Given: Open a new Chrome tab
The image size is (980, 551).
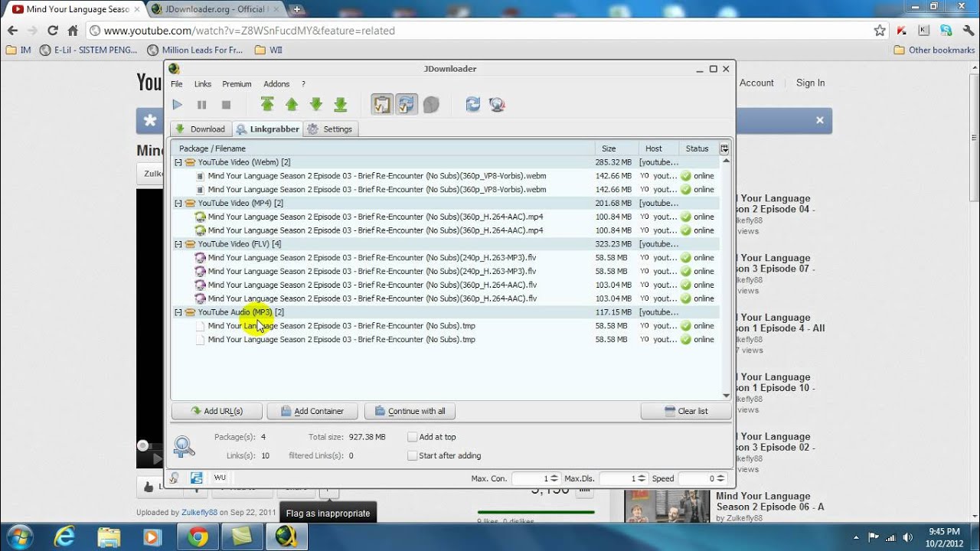Looking at the screenshot, I should 297,9.
